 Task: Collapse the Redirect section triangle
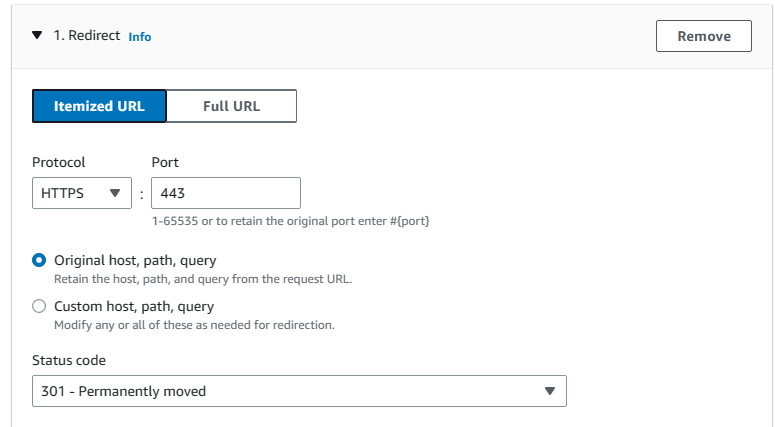(x=37, y=35)
